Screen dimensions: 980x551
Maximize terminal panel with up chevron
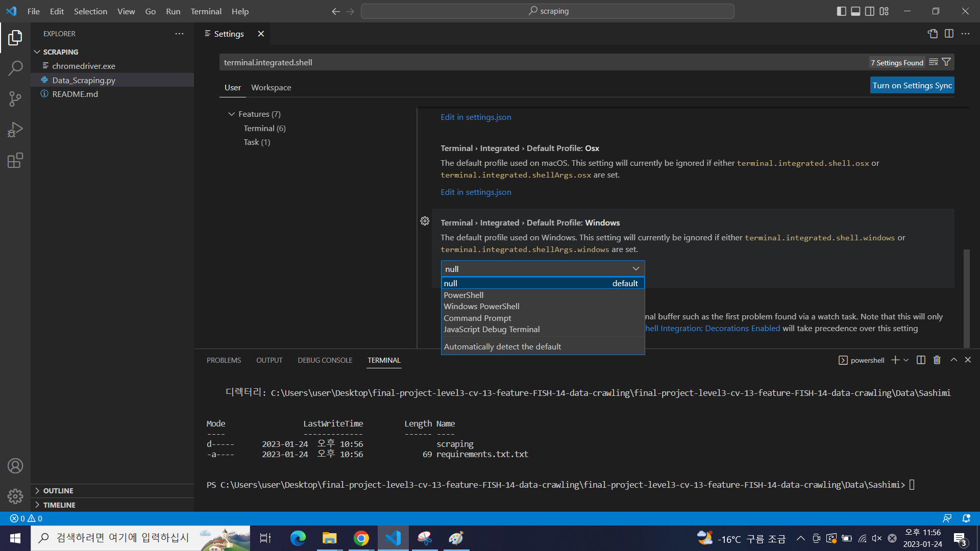953,360
